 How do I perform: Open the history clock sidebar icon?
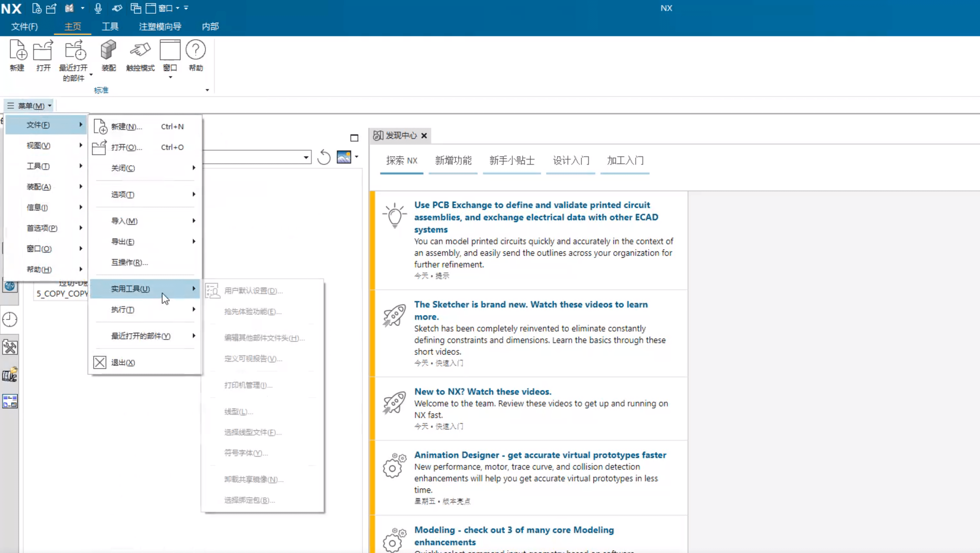pyautogui.click(x=10, y=319)
